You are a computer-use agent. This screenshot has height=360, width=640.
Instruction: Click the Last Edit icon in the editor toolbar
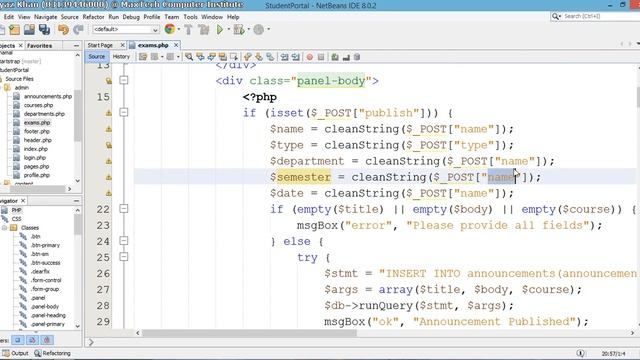[142, 57]
